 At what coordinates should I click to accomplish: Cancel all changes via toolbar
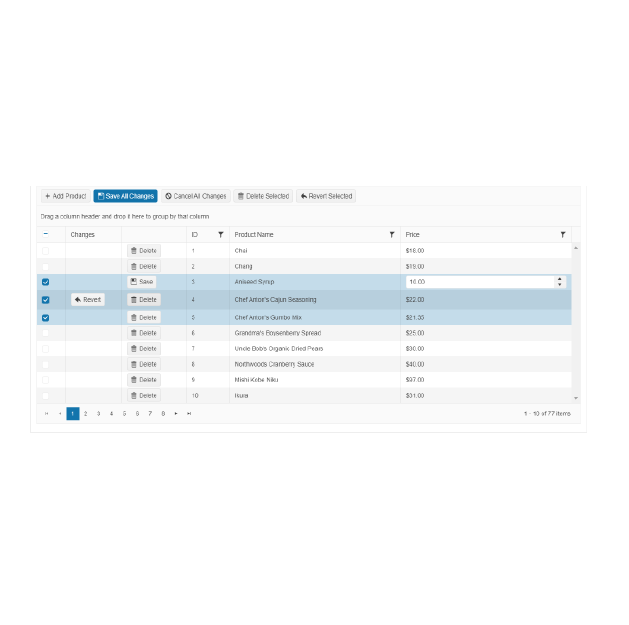[x=196, y=196]
